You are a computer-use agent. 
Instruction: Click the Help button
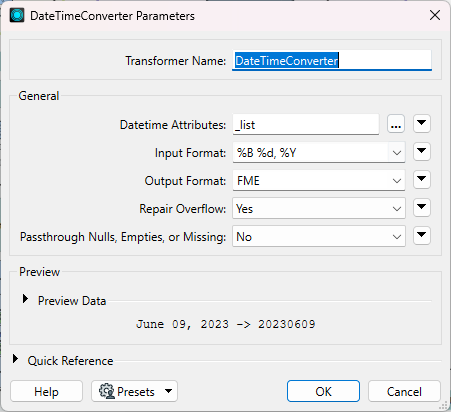[x=46, y=391]
